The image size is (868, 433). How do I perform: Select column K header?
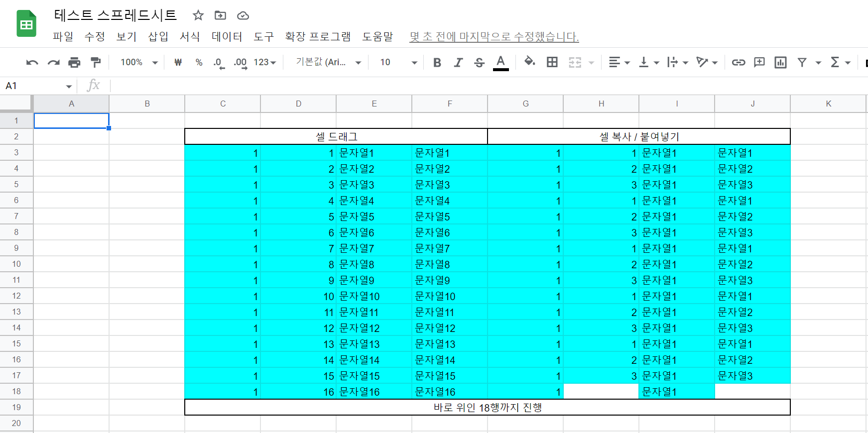pyautogui.click(x=829, y=104)
